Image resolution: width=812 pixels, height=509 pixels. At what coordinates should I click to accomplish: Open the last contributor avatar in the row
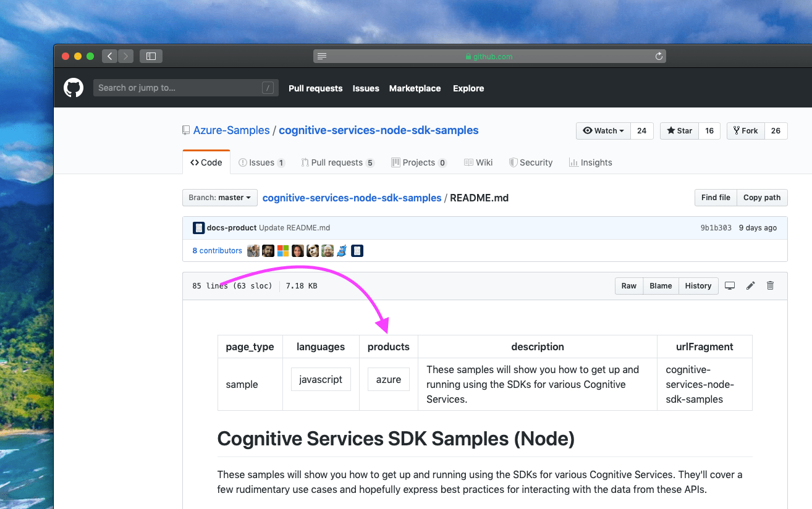coord(357,250)
